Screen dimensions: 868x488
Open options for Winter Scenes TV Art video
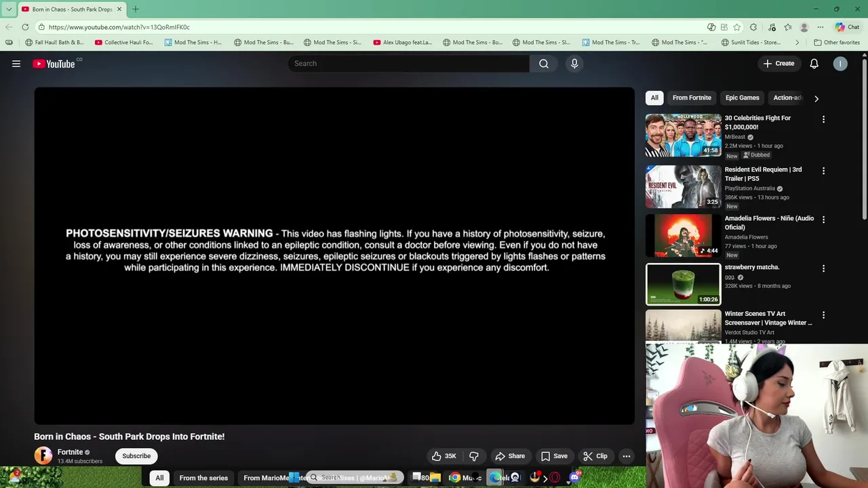point(823,315)
